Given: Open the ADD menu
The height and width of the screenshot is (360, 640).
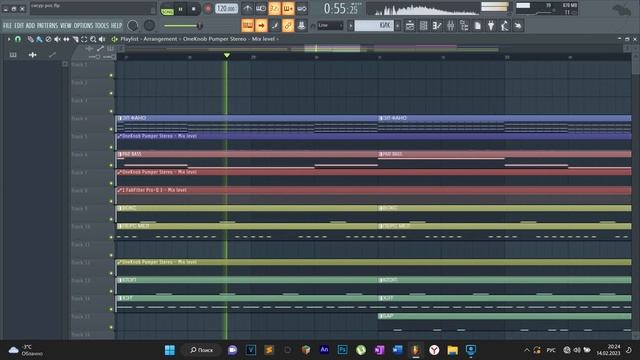Looking at the screenshot, I should coord(30,25).
